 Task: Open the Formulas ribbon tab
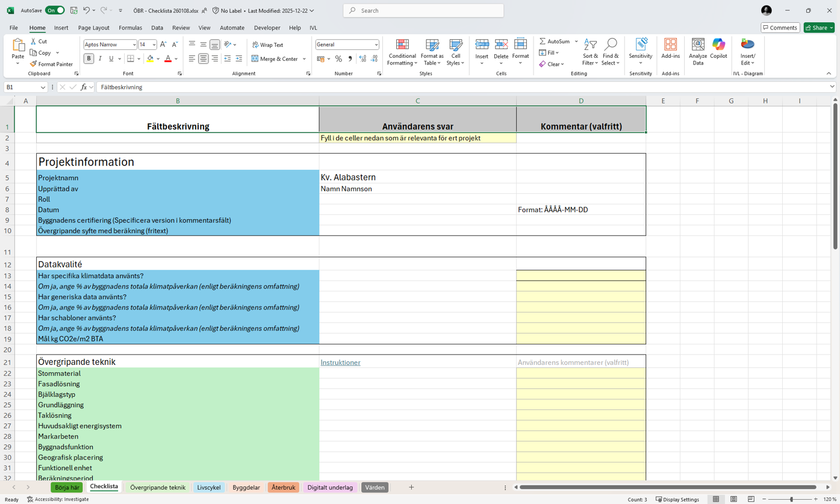click(130, 28)
